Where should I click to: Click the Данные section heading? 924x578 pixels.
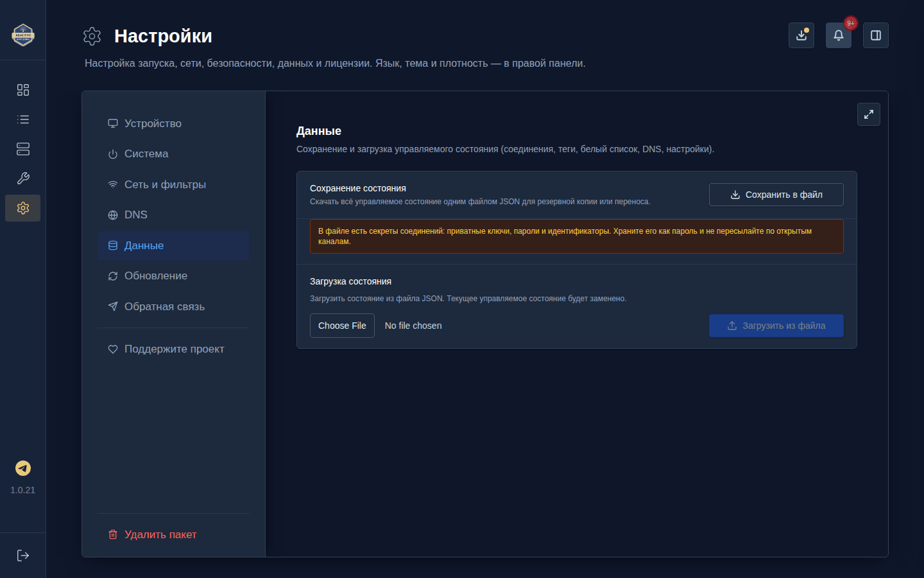pyautogui.click(x=319, y=131)
